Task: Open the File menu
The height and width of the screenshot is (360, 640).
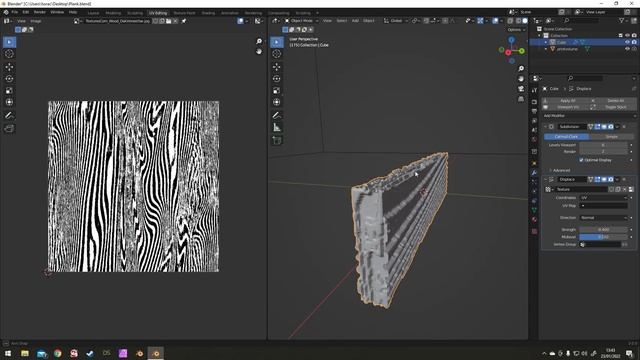Action: (x=14, y=12)
